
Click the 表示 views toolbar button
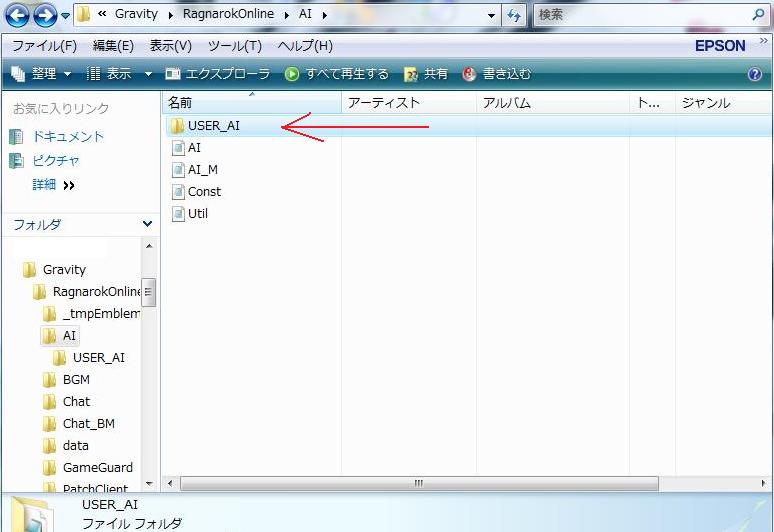[x=109, y=74]
